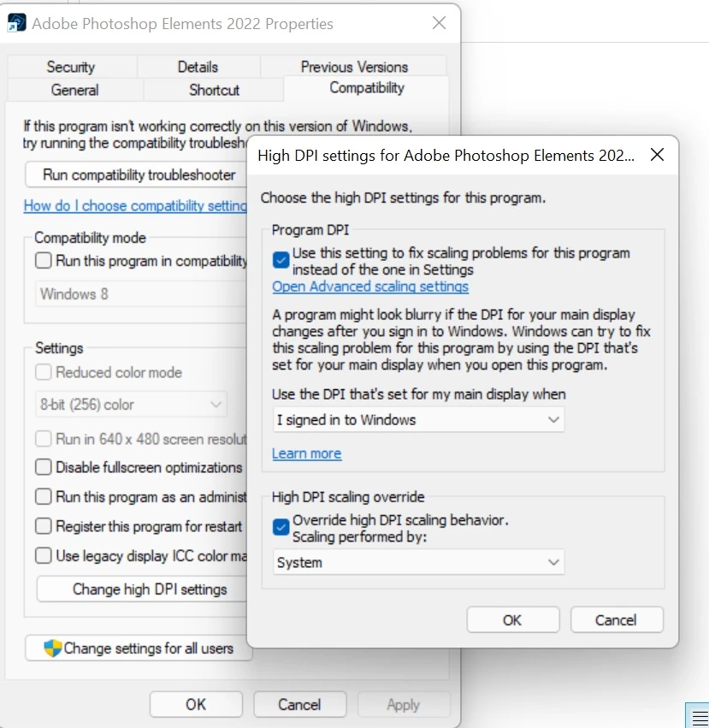Toggle Run in 640 x 480 screen resolution
This screenshot has height=728, width=709.
[43, 438]
